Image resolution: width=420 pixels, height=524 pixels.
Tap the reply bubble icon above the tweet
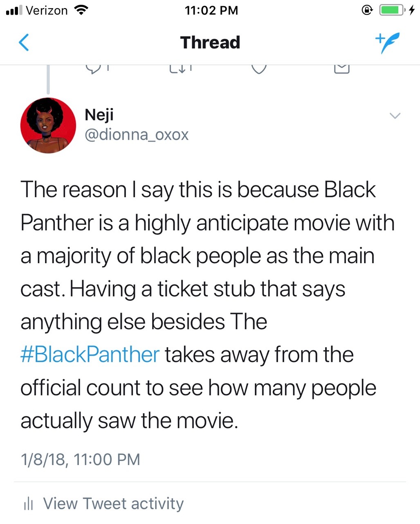click(x=94, y=69)
